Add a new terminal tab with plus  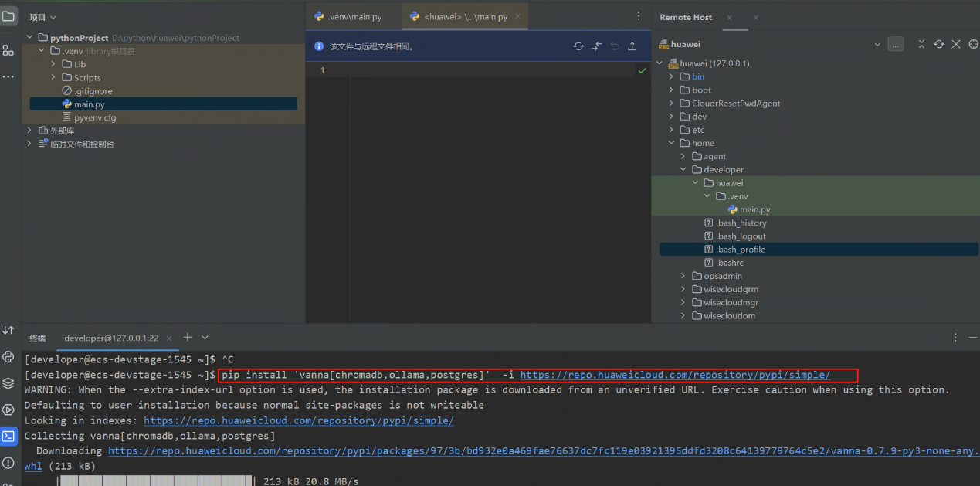pyautogui.click(x=187, y=337)
